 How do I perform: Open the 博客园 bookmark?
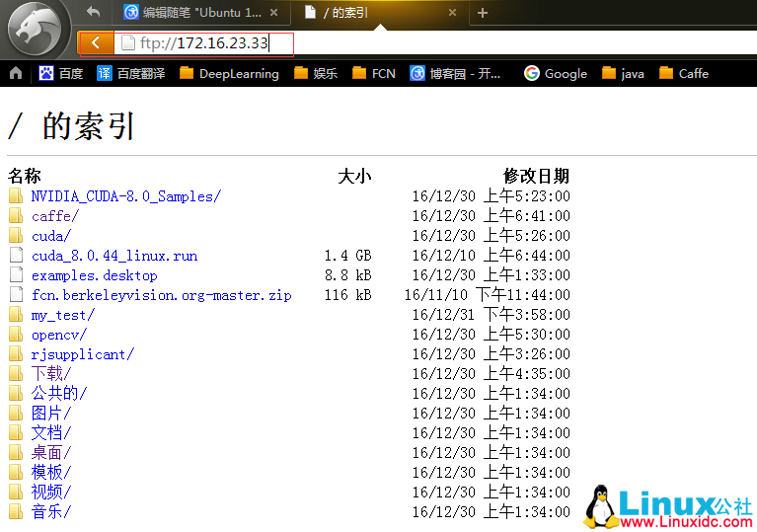point(455,73)
